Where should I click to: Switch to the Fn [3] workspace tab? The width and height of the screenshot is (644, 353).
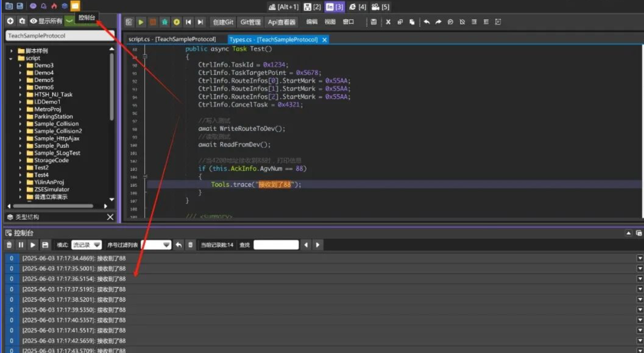[x=335, y=7]
